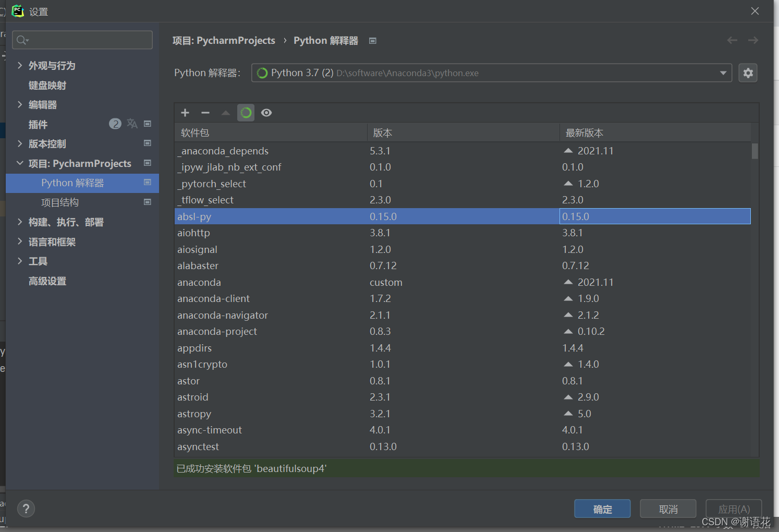Select the aiosignal package row
Viewport: 779px width, 532px height.
coord(463,249)
